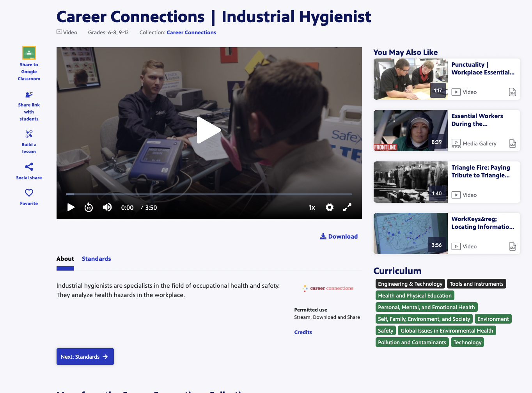Open the Career Connections collection link
This screenshot has width=532, height=393.
pyautogui.click(x=191, y=32)
